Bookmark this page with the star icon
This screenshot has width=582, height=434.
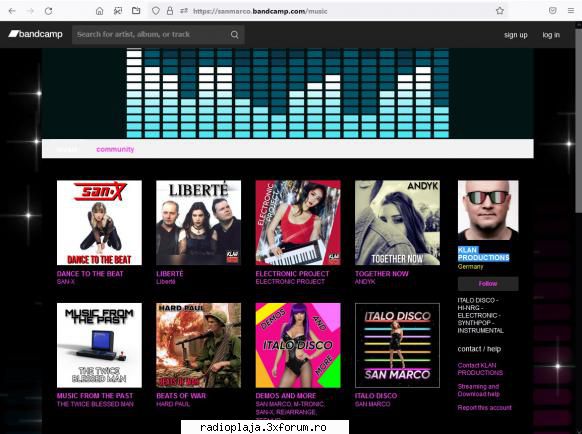(x=500, y=11)
